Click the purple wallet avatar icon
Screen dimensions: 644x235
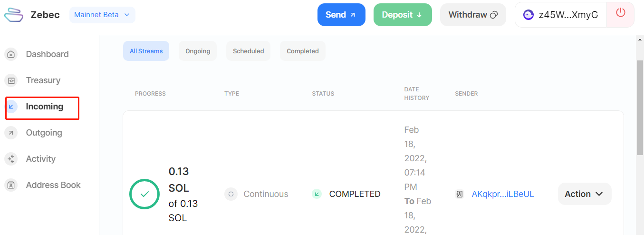tap(528, 15)
